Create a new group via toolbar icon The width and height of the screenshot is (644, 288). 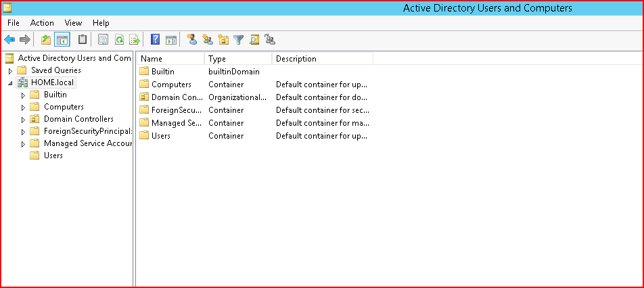tap(208, 40)
